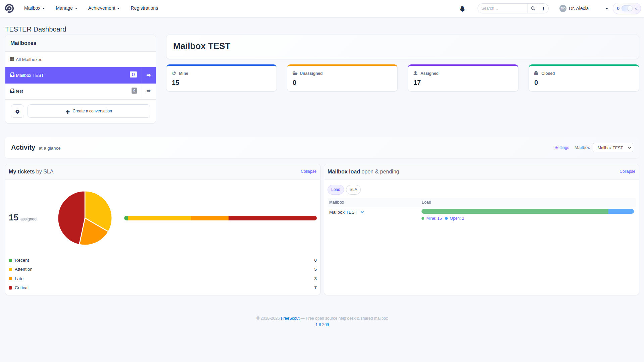Click the Late legend row

point(163,279)
